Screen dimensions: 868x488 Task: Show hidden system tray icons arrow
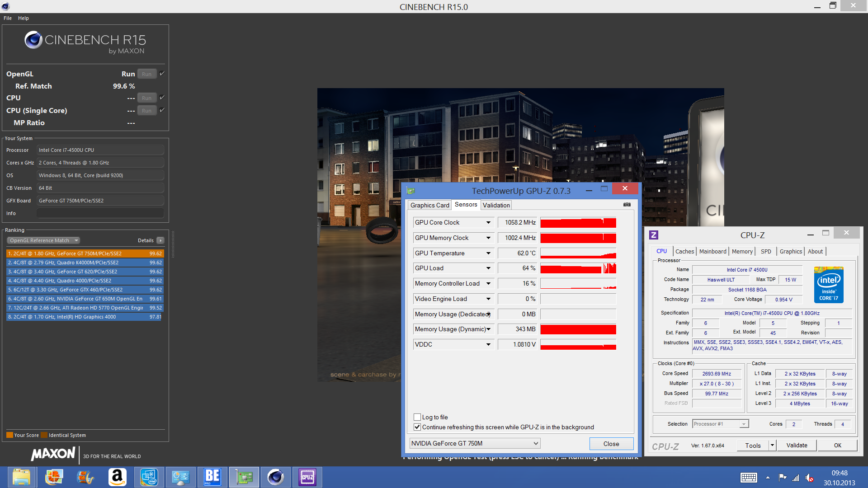pyautogui.click(x=768, y=478)
